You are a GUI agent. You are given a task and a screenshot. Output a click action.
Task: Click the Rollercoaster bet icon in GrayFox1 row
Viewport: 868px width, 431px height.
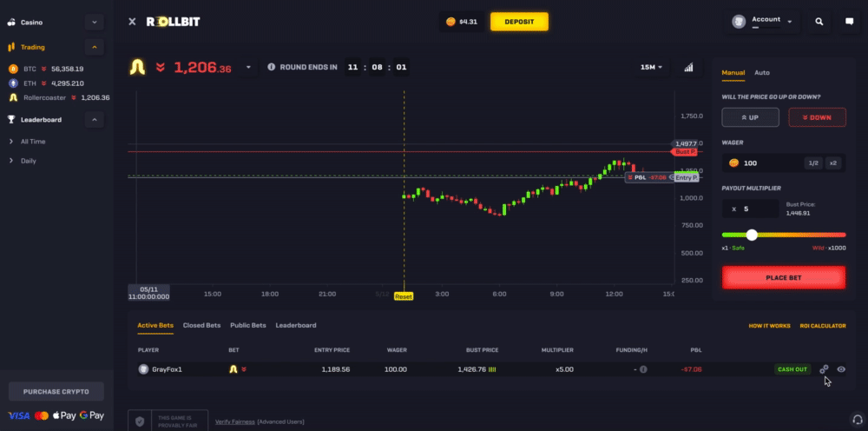(233, 369)
